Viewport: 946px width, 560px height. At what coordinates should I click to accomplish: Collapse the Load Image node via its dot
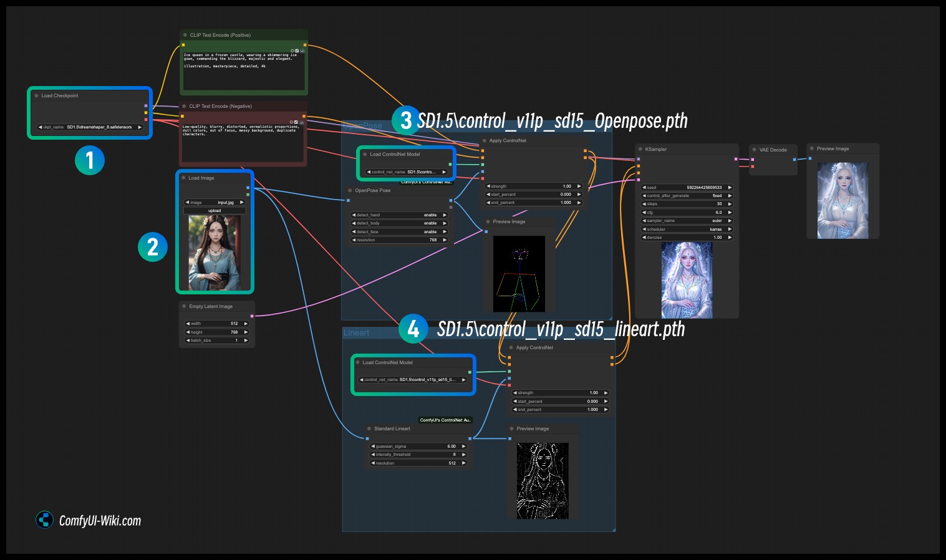pyautogui.click(x=184, y=178)
